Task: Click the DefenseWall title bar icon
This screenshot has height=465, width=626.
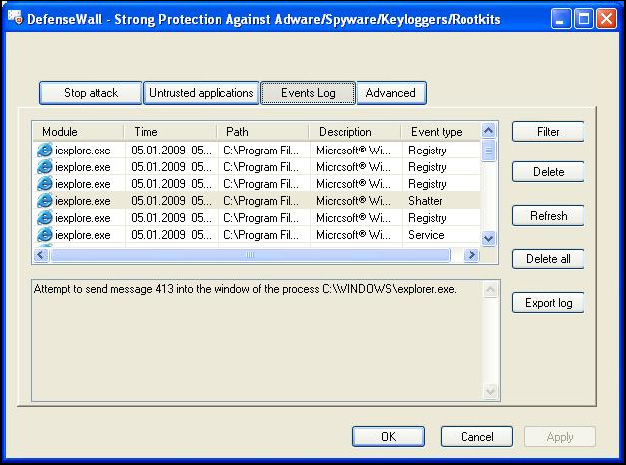Action: 15,18
